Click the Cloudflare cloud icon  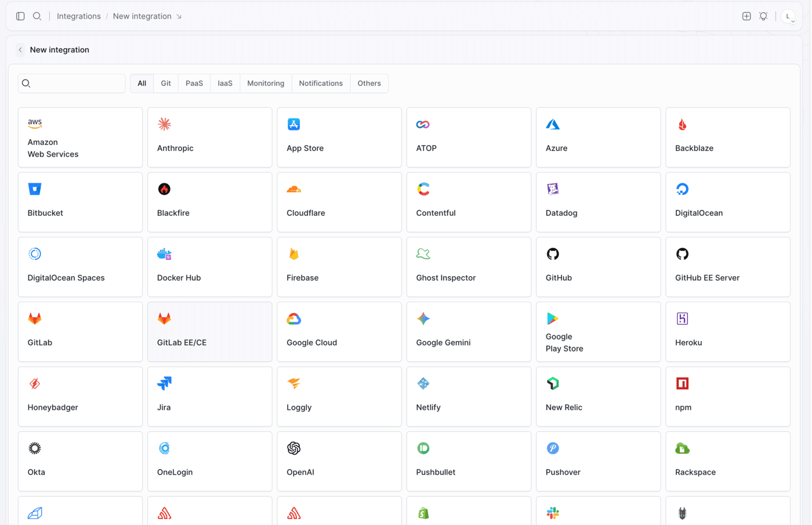[x=294, y=189]
